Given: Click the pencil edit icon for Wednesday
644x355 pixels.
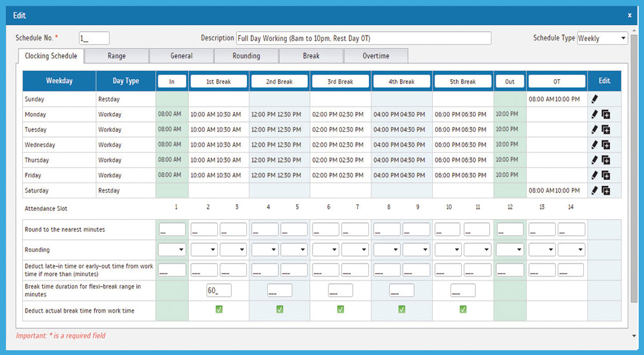Looking at the screenshot, I should [595, 145].
